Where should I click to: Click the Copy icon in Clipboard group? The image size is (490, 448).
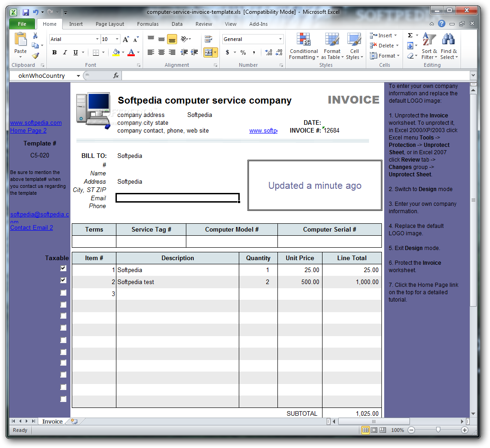pyautogui.click(x=35, y=46)
